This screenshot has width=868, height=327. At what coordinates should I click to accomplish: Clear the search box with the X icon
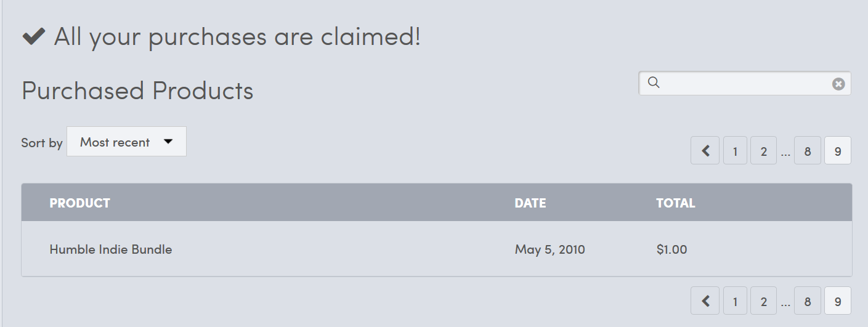(838, 84)
